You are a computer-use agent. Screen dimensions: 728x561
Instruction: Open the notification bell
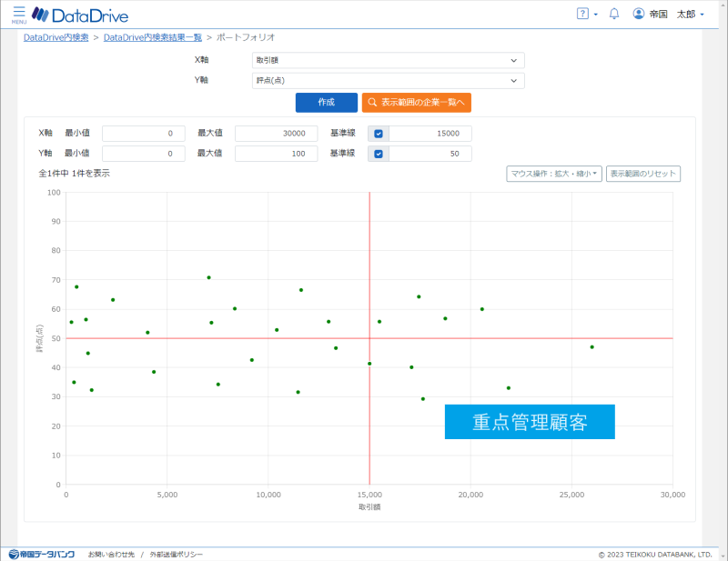tap(614, 14)
